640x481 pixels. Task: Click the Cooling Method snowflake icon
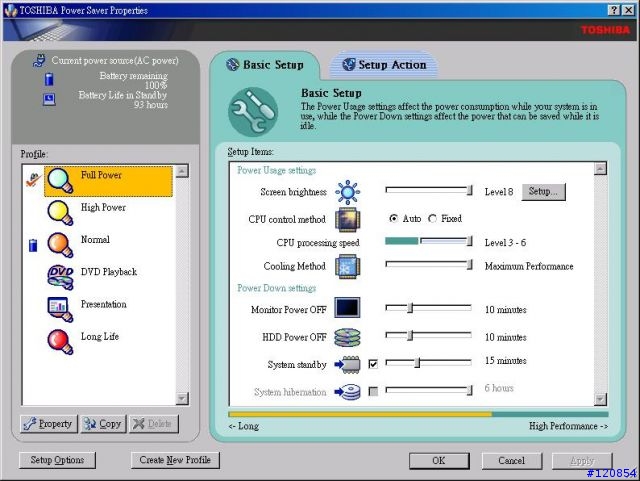pos(347,266)
